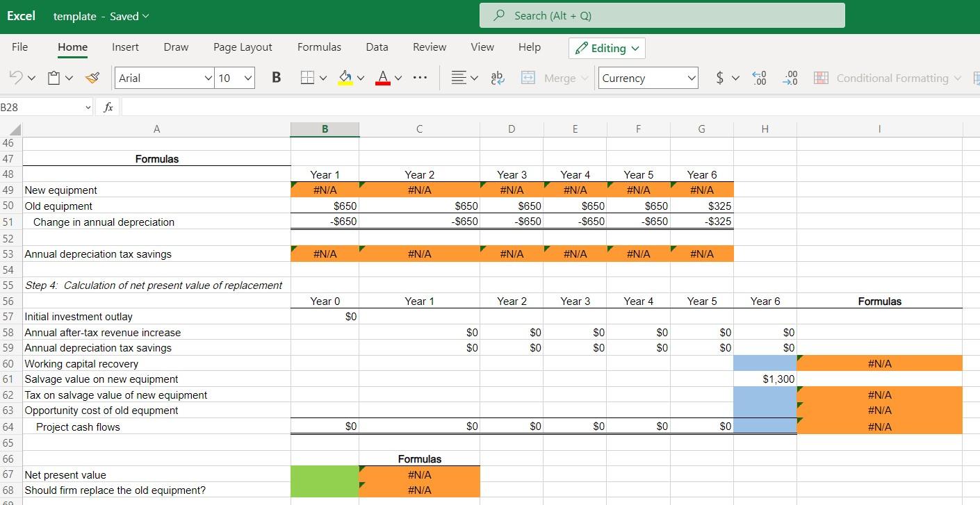Click the Merge cells icon

click(528, 78)
